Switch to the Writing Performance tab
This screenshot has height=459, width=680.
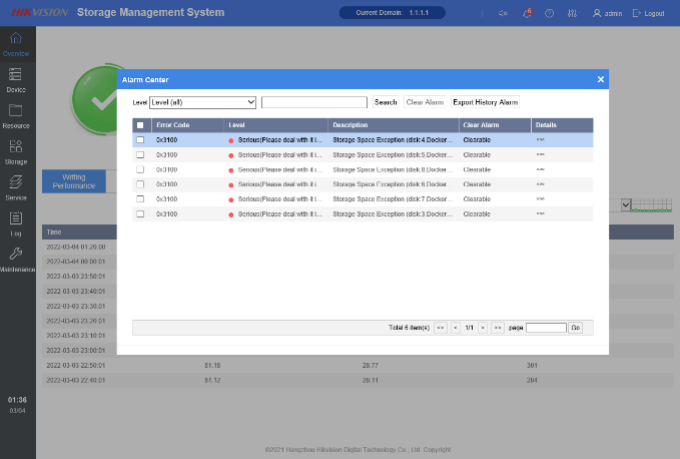coord(73,181)
